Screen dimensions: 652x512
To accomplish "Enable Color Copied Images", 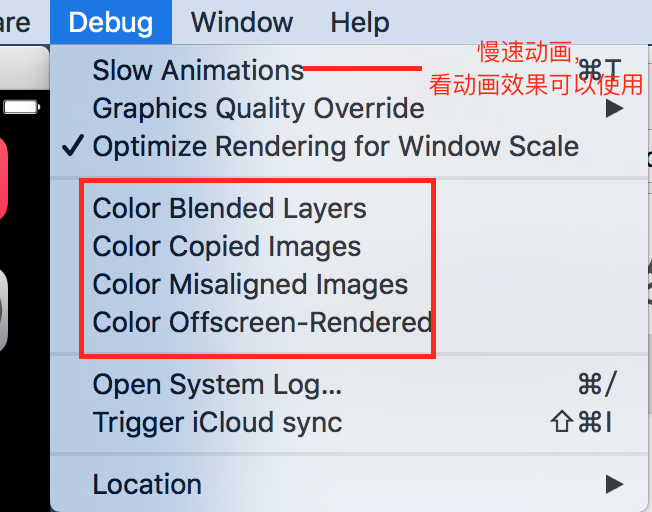I will (226, 247).
